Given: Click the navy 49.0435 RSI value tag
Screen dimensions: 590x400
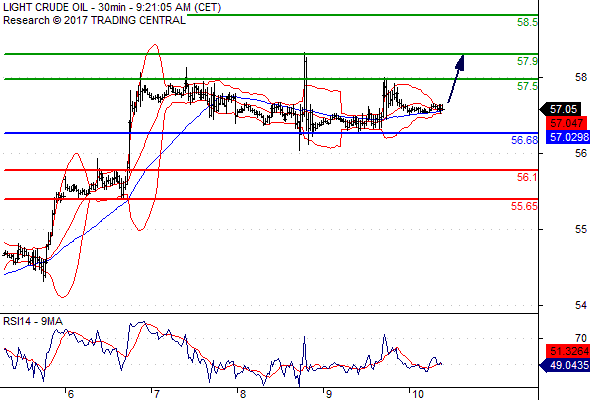Looking at the screenshot, I should (x=565, y=365).
